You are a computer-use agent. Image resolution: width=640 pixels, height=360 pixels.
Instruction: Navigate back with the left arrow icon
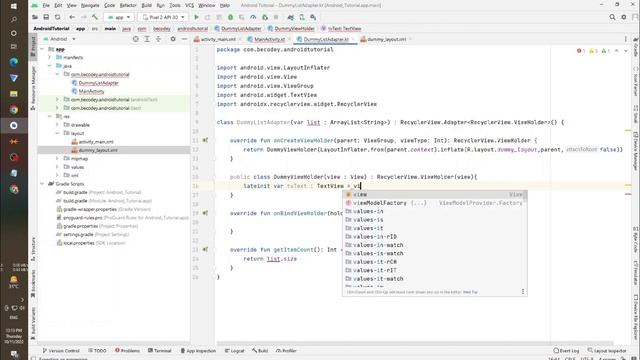(x=72, y=17)
